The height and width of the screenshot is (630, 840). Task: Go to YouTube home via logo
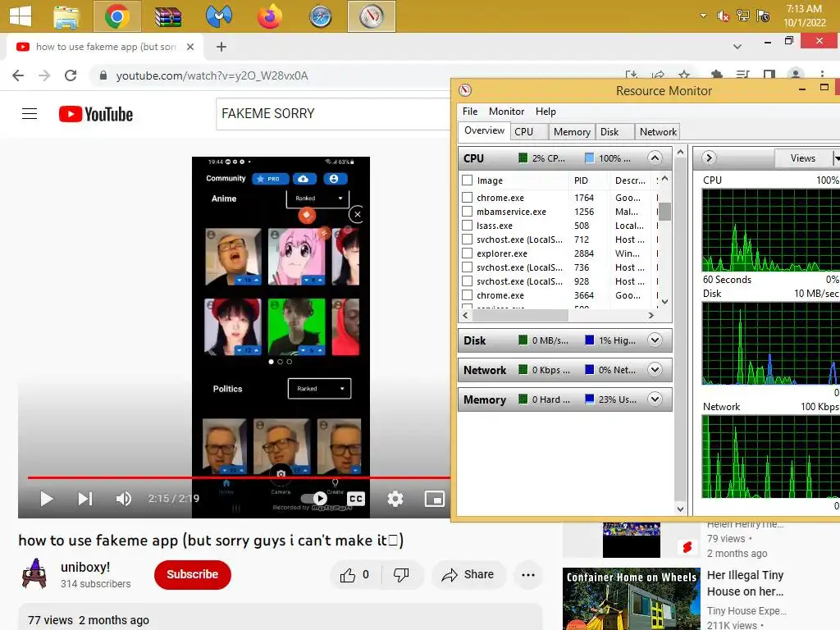tap(96, 114)
